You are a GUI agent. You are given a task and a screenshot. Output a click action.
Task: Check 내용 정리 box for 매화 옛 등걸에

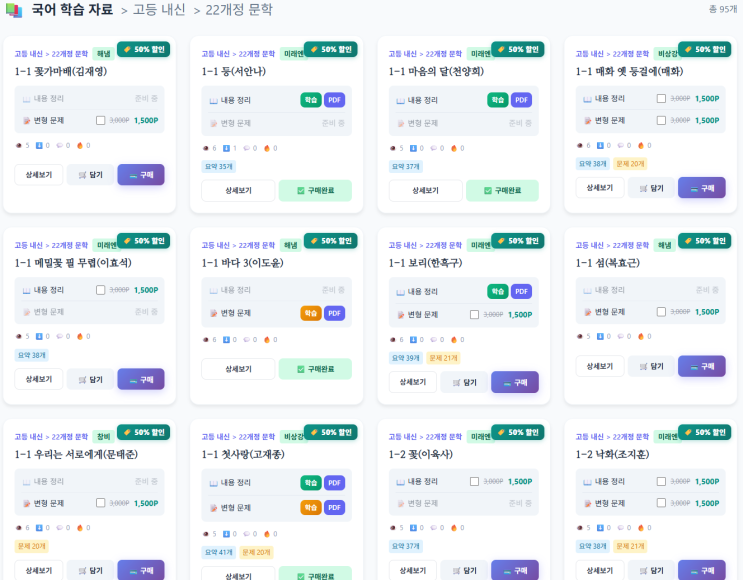click(x=661, y=99)
